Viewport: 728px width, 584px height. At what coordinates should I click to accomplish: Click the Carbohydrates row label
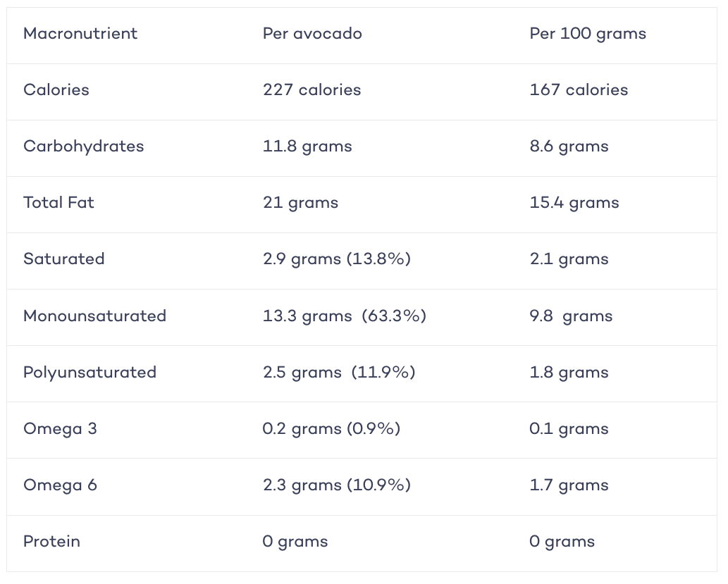(x=84, y=147)
